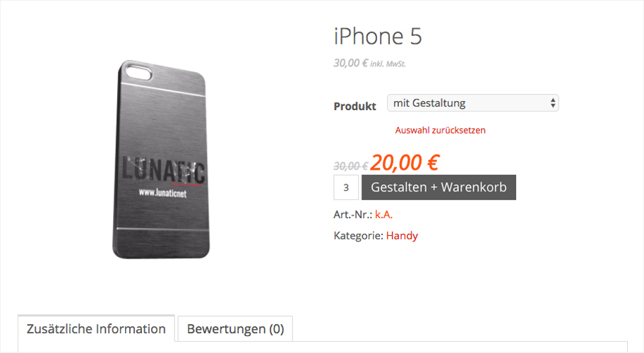
Task: Click the iPhone 5 product title
Action: click(378, 36)
